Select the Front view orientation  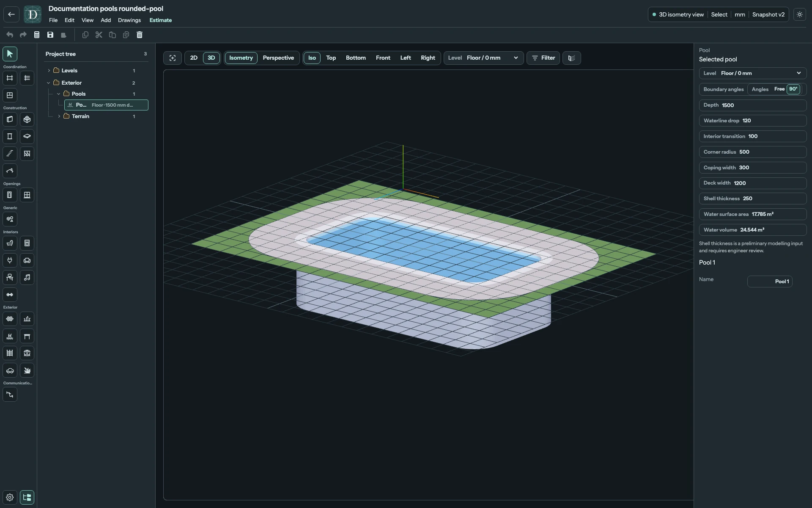pos(383,58)
